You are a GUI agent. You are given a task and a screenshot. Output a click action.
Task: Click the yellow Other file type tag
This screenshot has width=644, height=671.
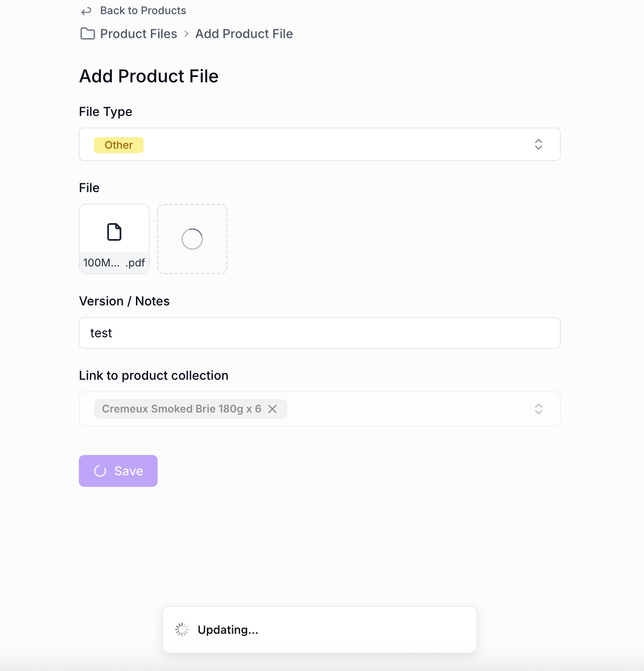(x=119, y=145)
